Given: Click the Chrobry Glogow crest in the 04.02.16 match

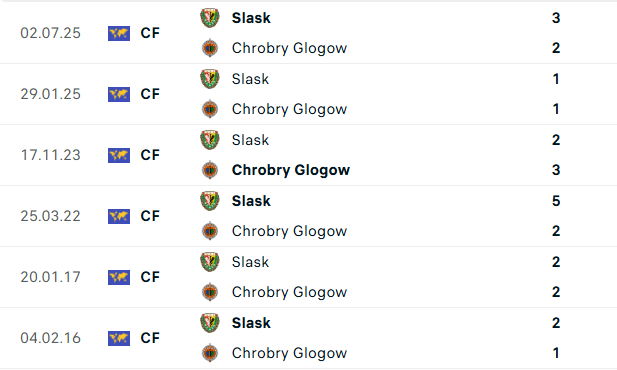Looking at the screenshot, I should 210,353.
